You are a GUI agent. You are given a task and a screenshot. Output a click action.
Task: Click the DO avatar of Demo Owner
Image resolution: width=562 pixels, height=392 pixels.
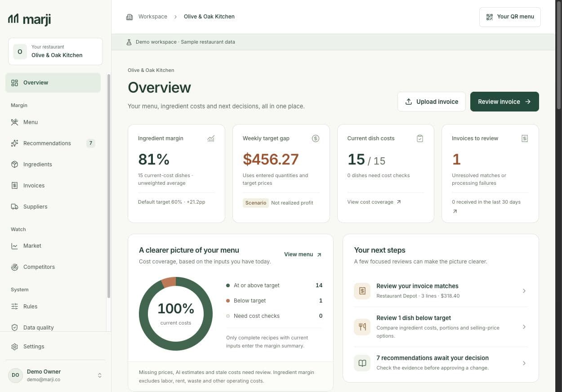15,375
